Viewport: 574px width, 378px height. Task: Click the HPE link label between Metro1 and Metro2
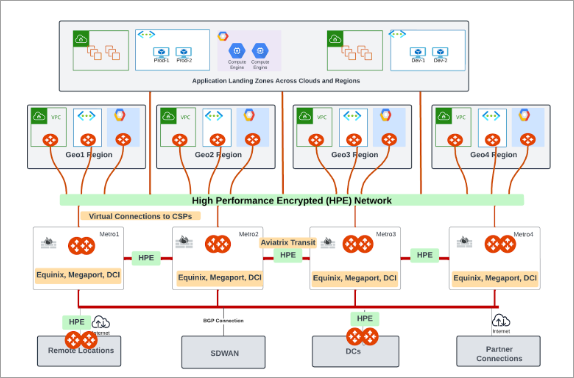tap(146, 258)
